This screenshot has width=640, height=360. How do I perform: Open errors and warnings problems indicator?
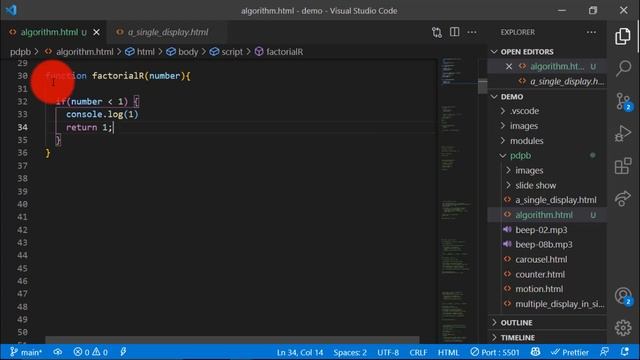(91, 352)
